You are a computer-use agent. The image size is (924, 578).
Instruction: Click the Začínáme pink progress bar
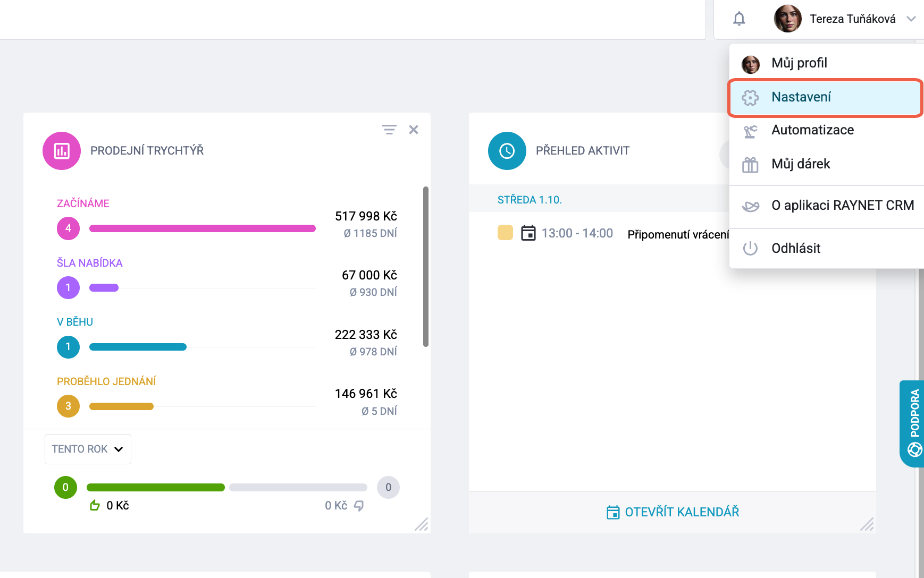[x=203, y=228]
